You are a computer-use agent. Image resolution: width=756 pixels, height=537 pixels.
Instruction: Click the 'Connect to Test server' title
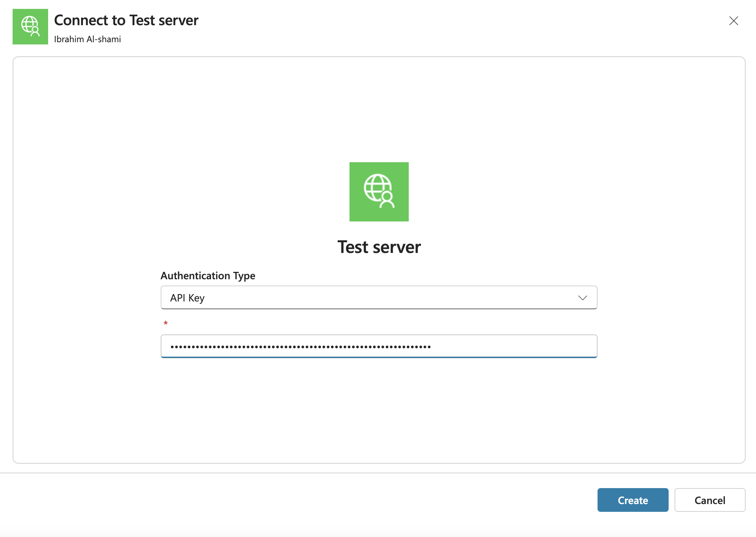pyautogui.click(x=126, y=20)
